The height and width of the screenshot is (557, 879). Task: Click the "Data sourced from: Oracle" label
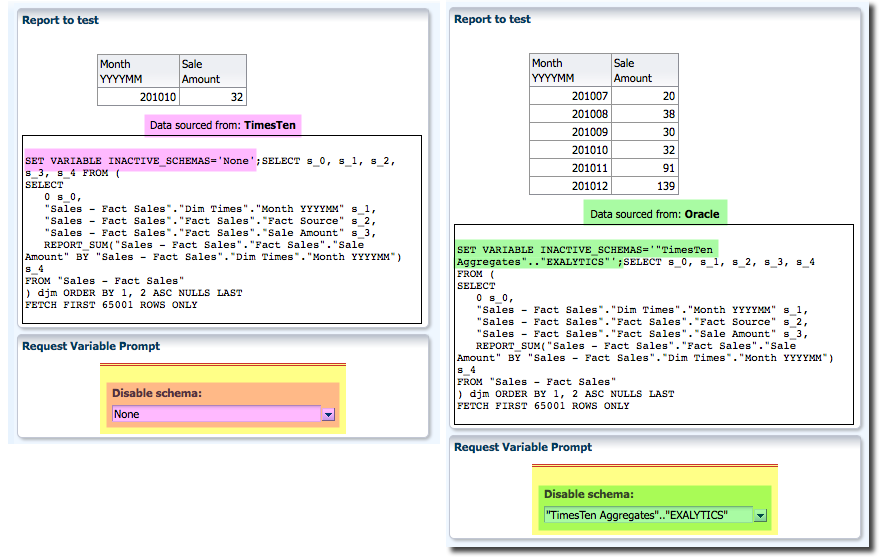point(654,214)
